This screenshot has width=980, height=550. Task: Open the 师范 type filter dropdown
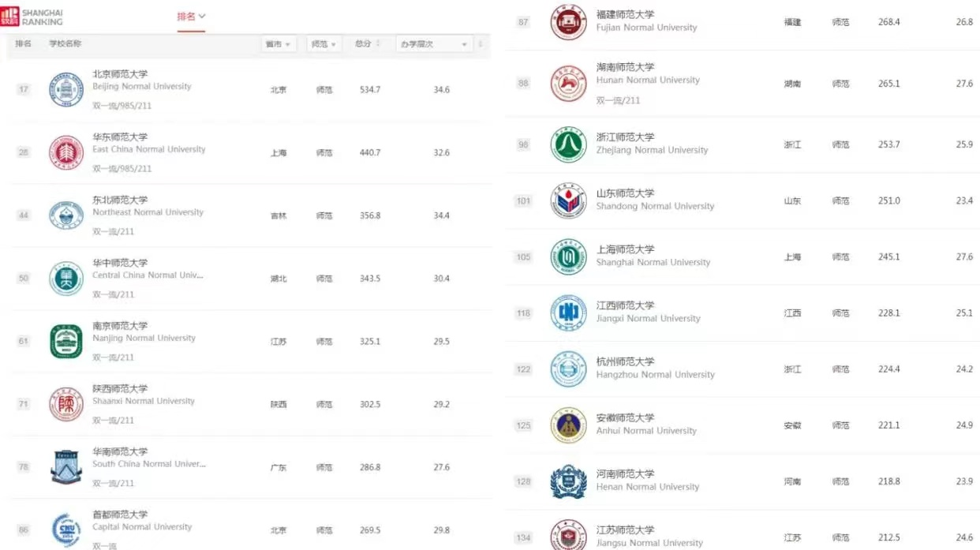tap(324, 44)
